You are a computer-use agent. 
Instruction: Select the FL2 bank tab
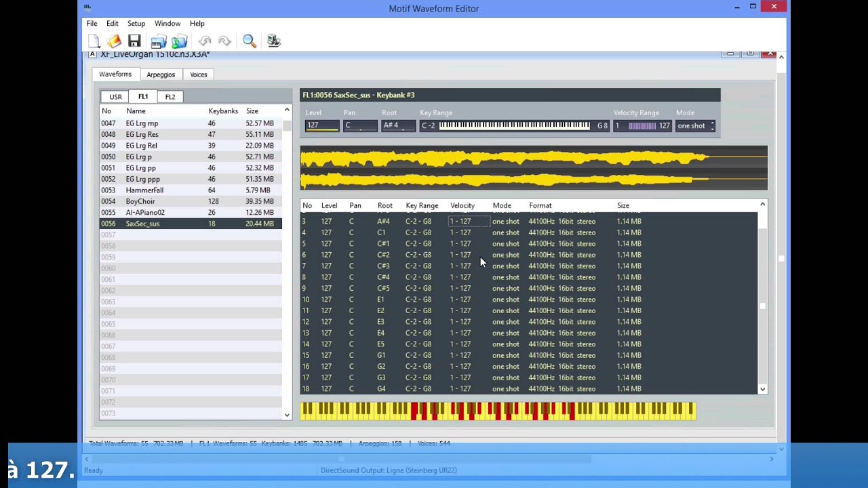click(170, 97)
